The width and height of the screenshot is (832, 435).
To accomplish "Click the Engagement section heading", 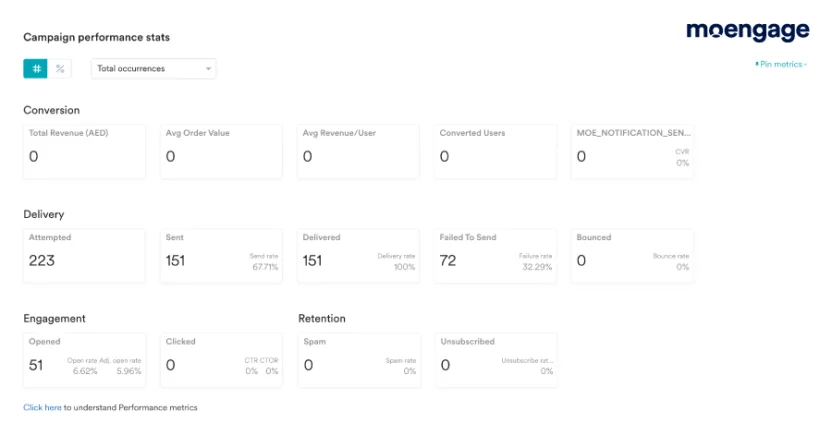I will click(x=54, y=318).
